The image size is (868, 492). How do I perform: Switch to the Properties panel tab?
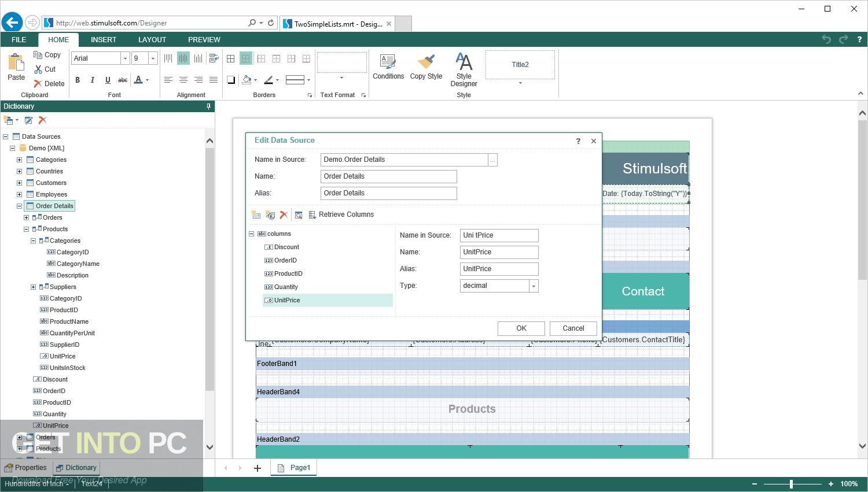click(25, 468)
